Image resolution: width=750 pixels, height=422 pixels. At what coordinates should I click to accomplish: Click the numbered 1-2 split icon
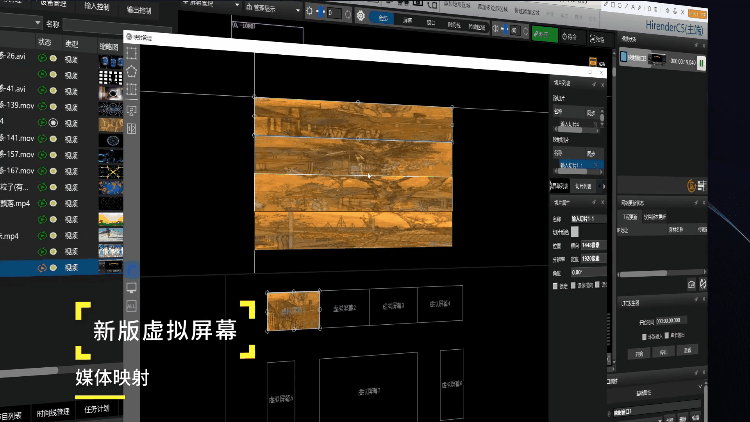click(132, 128)
